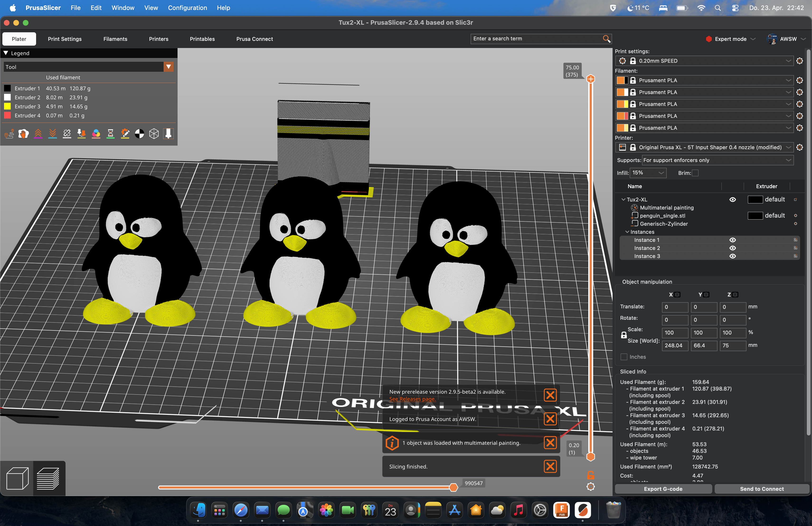Dismiss Logged to Prusa Account notification
Viewport: 812px width, 526px height.
pos(550,419)
